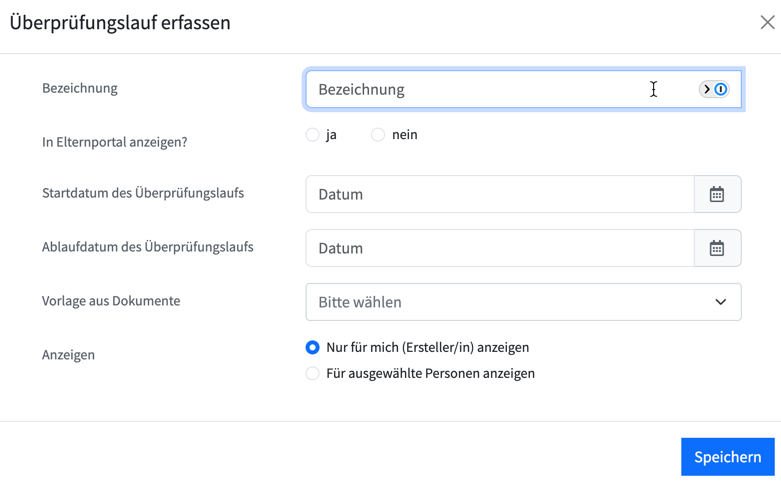Expand the Vorlage aus Dokumente dropdown
781x486 pixels.
[523, 302]
